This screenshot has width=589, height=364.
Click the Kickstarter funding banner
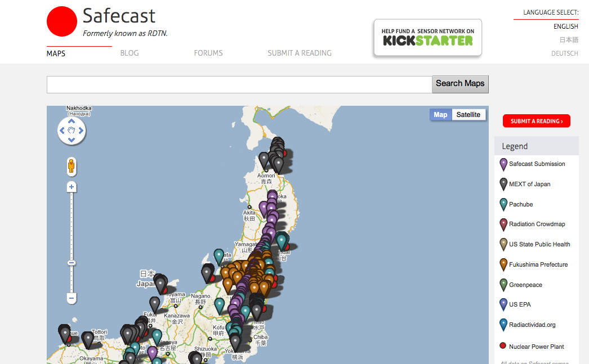click(428, 38)
